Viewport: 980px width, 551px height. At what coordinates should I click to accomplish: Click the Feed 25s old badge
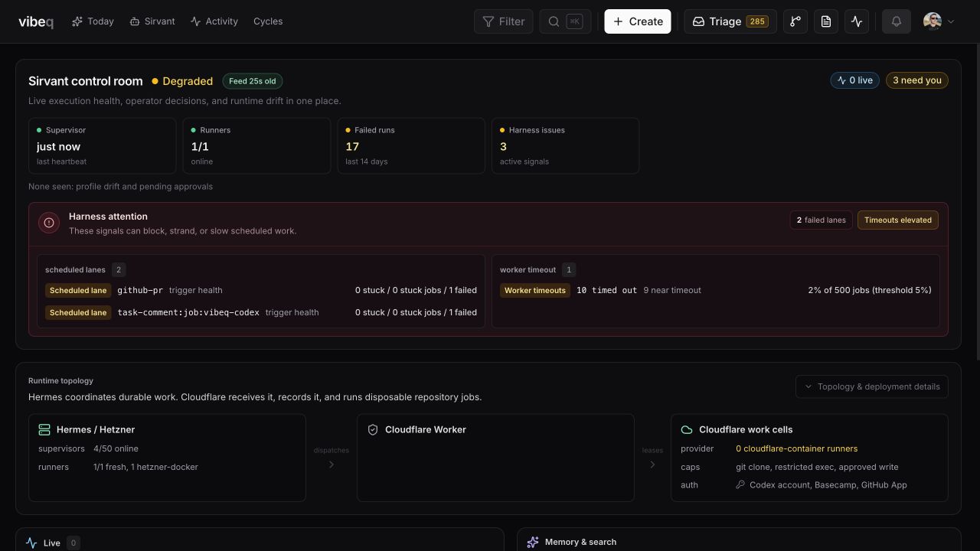[253, 81]
